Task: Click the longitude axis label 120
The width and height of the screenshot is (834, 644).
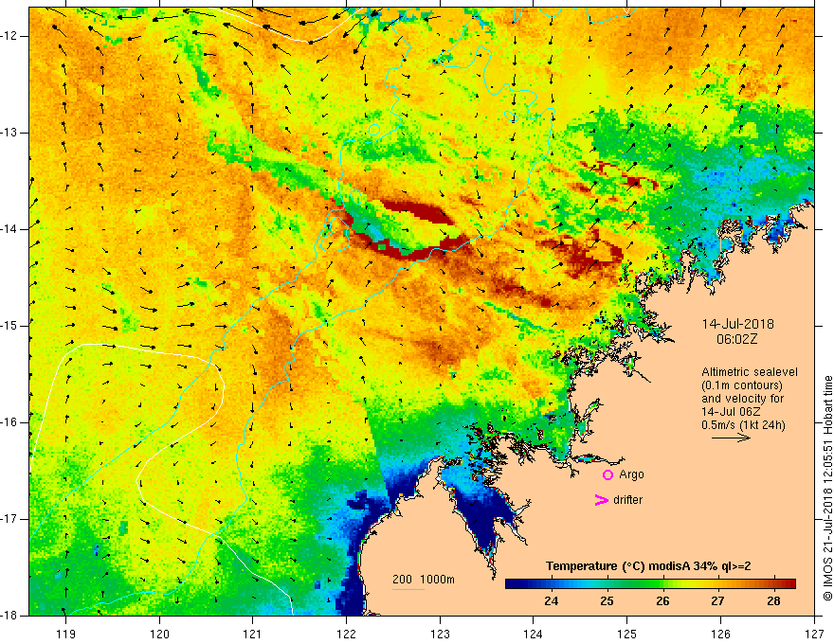Action: click(x=159, y=634)
